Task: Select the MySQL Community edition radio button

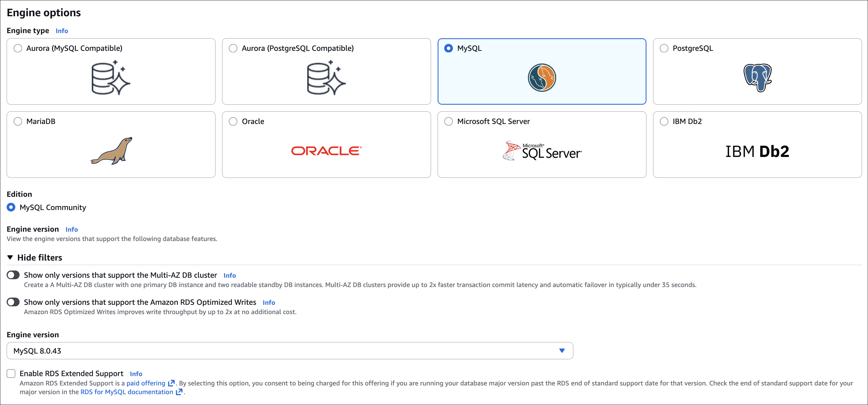Action: [11, 207]
